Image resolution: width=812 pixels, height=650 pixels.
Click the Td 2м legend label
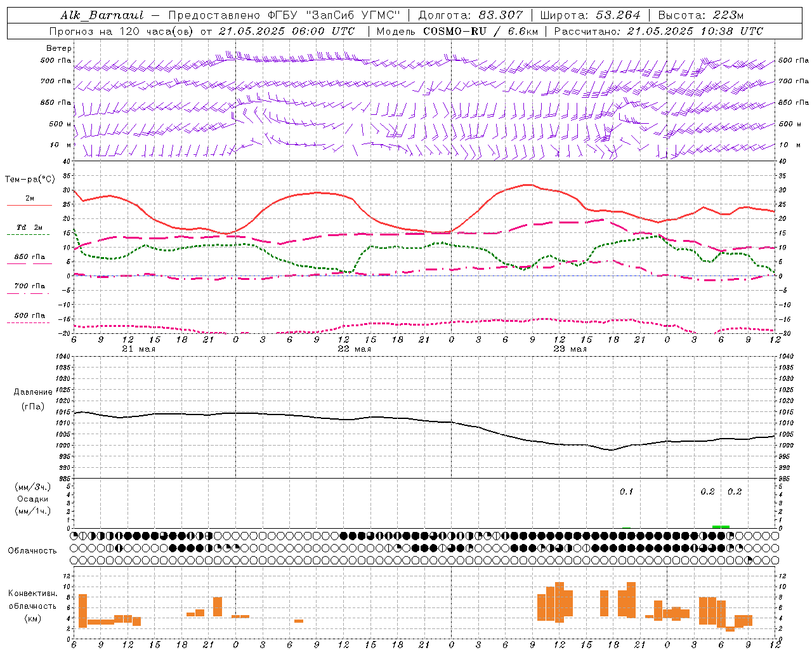[30, 227]
